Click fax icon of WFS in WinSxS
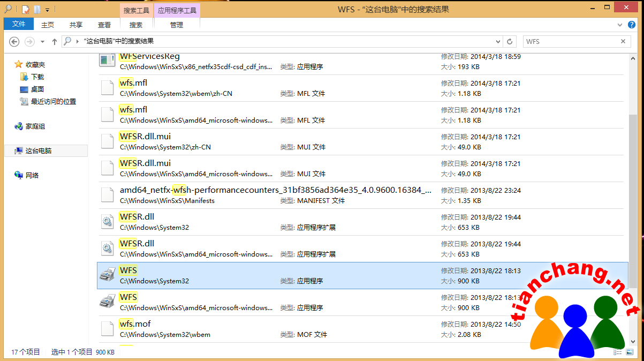Viewport: 644px width, 361px height. [x=108, y=302]
